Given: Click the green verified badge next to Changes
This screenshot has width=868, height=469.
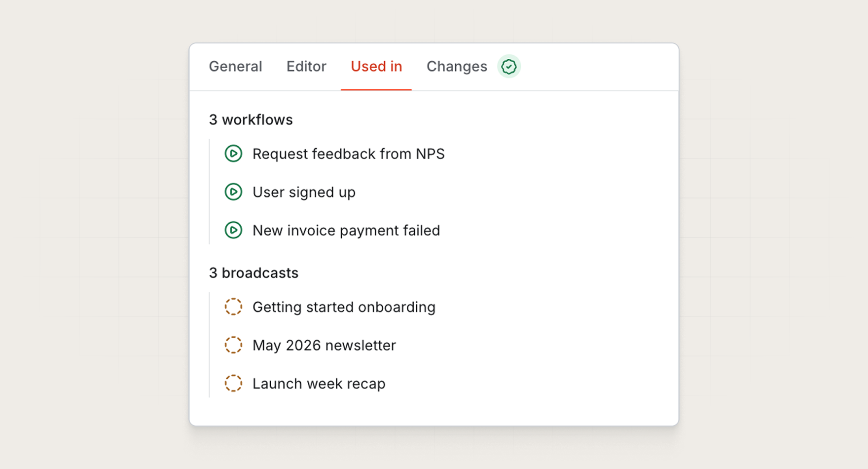Looking at the screenshot, I should pos(509,67).
